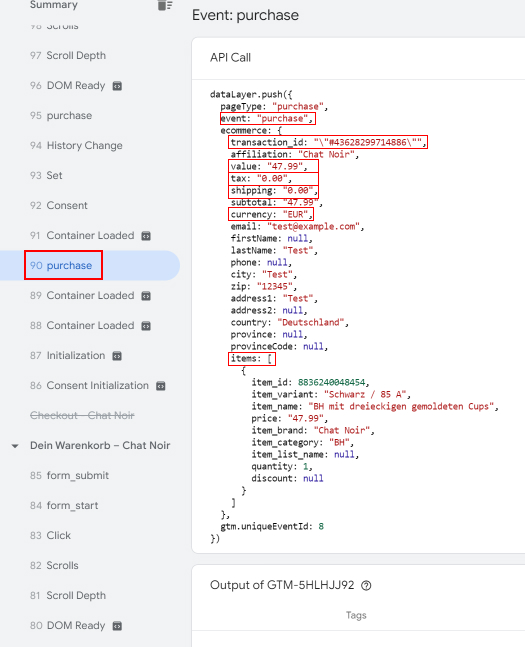Click the item_name BH mit dreieckigen line
This screenshot has height=647, width=525.
375,406
